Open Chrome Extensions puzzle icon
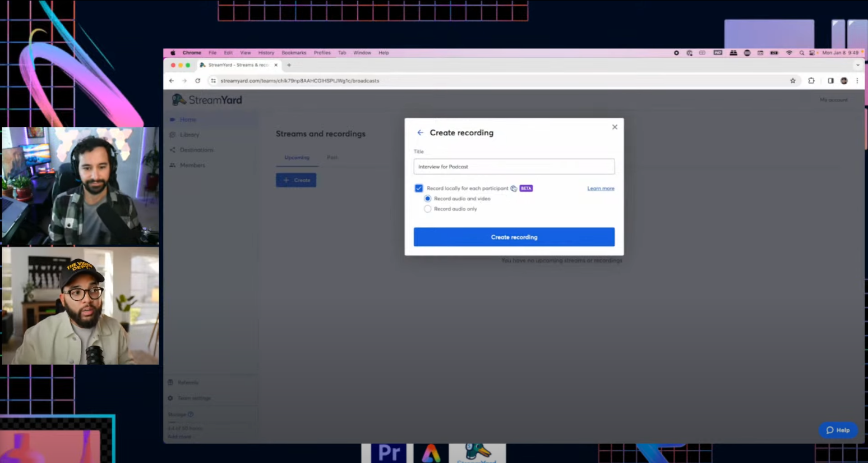This screenshot has height=463, width=868. (x=811, y=81)
